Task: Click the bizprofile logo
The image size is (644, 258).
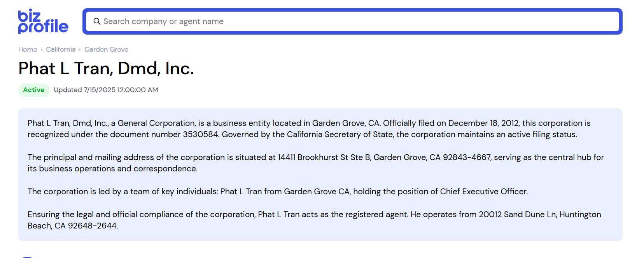Action: 43,22
